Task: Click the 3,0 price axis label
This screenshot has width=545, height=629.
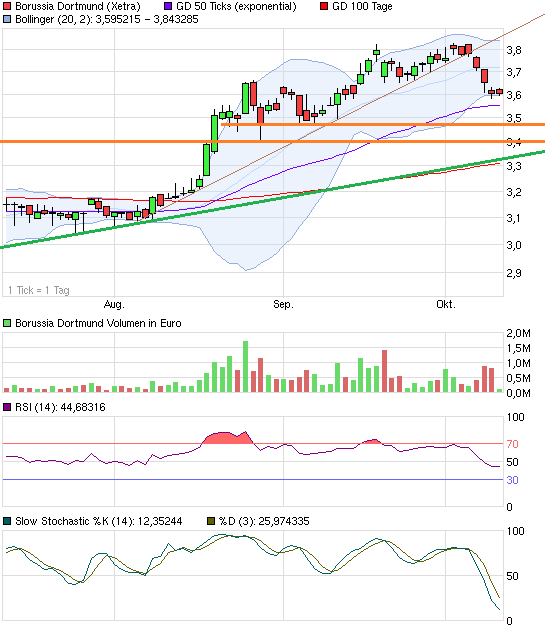Action: [514, 245]
